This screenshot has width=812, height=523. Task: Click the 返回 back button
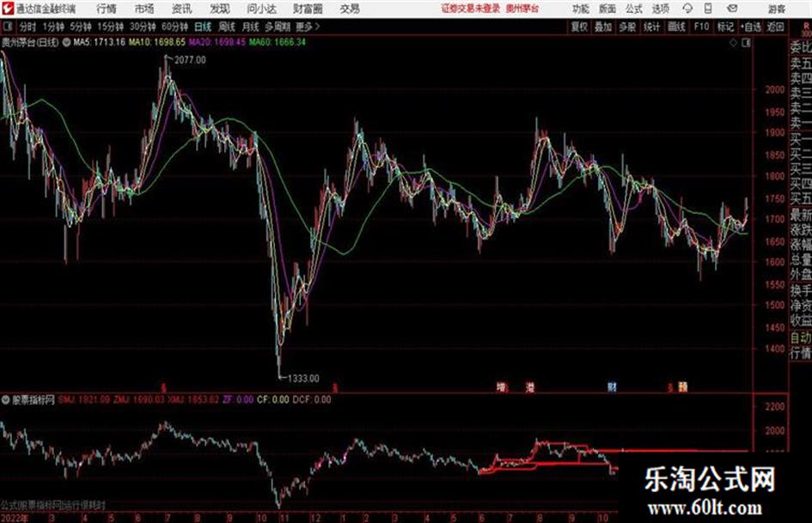(775, 27)
